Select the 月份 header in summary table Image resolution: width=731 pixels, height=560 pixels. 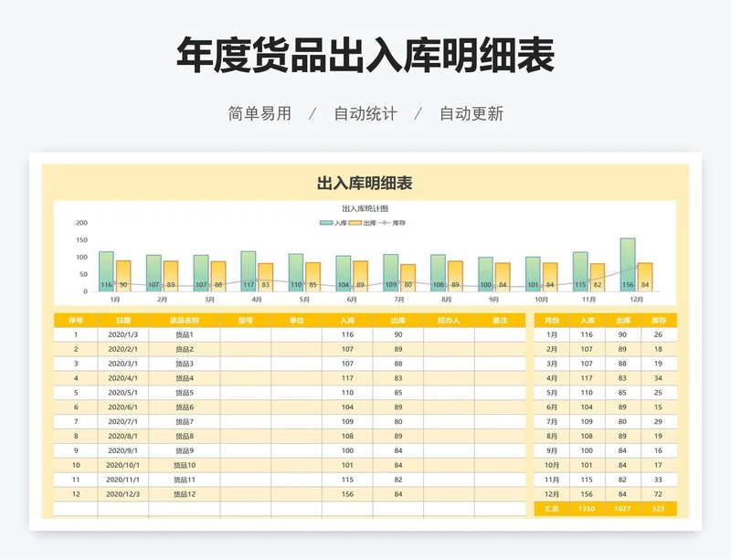coord(551,321)
